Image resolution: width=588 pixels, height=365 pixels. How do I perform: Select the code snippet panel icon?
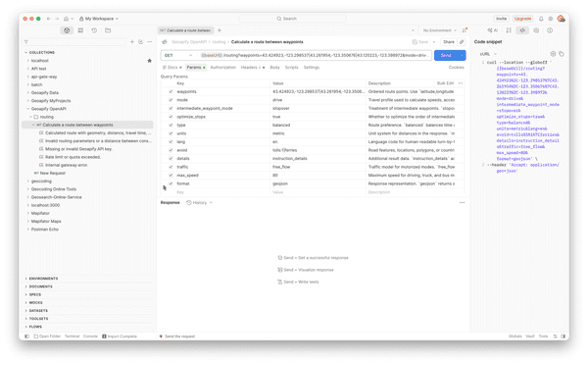[522, 30]
